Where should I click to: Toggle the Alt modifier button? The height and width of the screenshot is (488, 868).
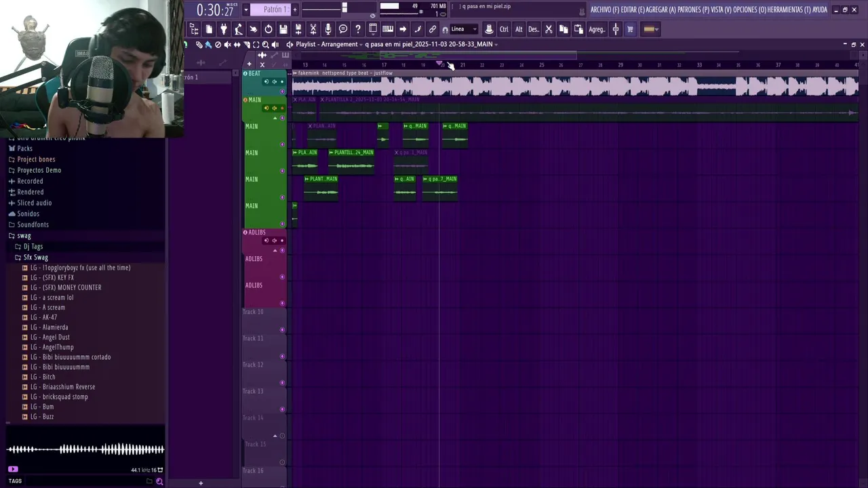(x=519, y=29)
